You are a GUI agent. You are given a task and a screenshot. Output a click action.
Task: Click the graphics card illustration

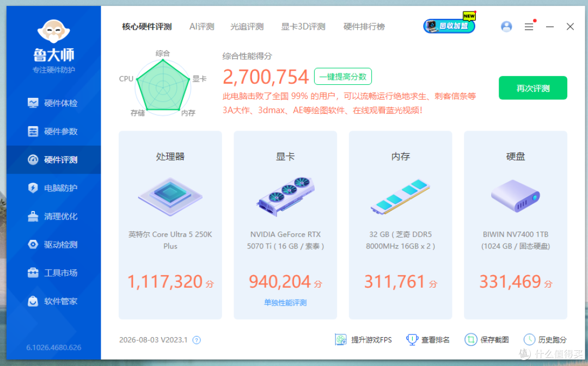285,196
